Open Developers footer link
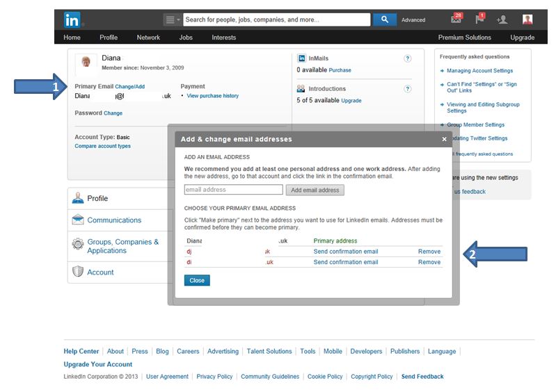Image resolution: width=556 pixels, height=392 pixels. 366,352
